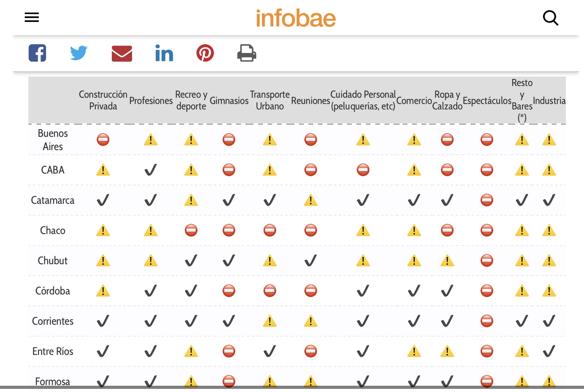584x392 pixels.
Task: Print the article with the printer icon
Action: tap(247, 53)
